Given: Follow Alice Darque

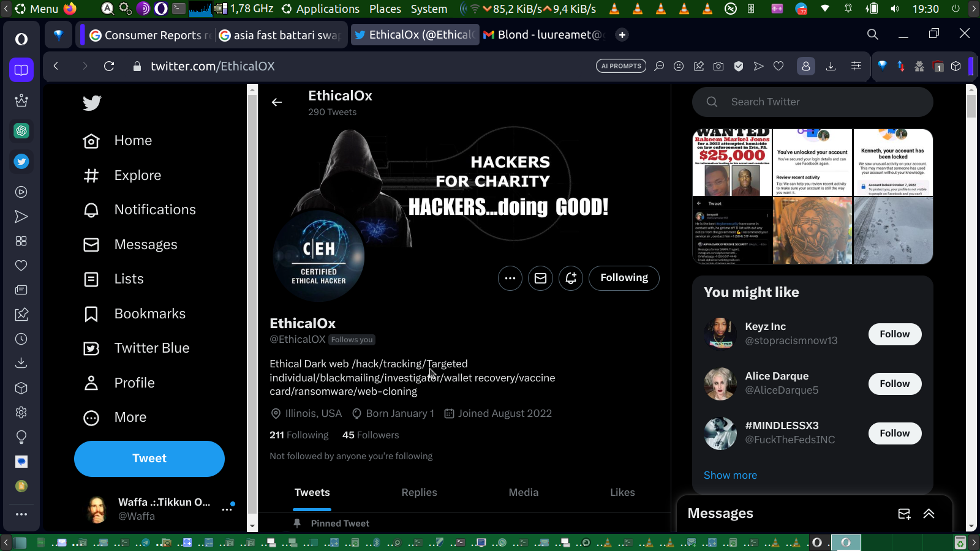Looking at the screenshot, I should [895, 384].
